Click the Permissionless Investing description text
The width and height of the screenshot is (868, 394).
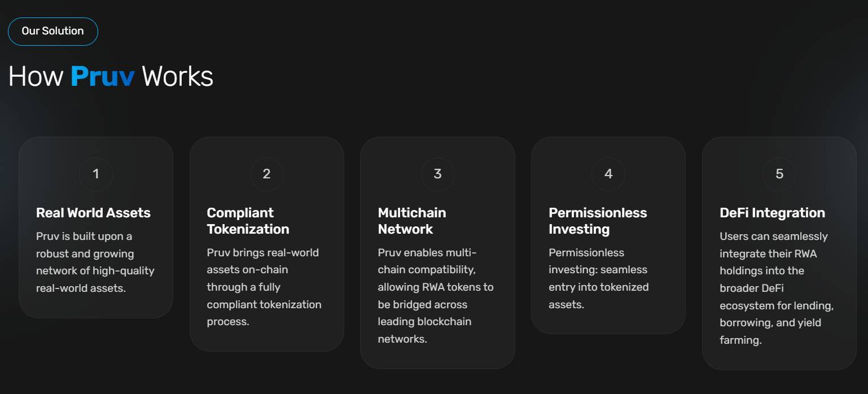[x=598, y=278]
